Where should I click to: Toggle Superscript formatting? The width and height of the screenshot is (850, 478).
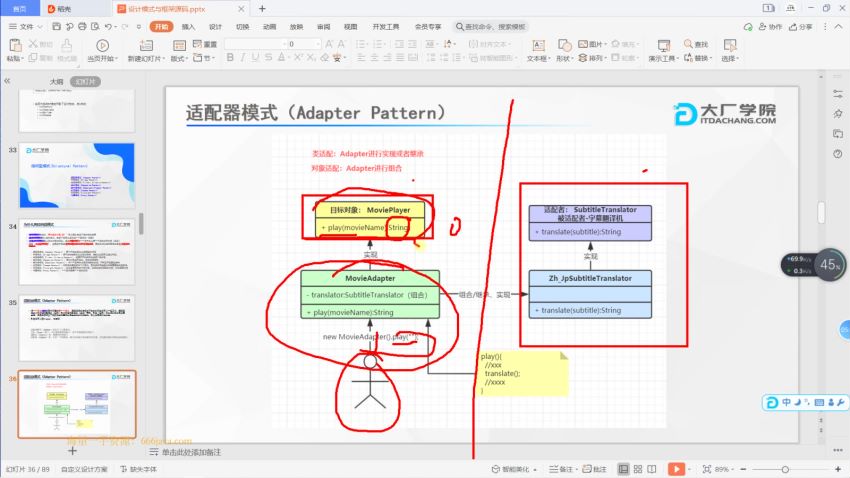tap(298, 57)
